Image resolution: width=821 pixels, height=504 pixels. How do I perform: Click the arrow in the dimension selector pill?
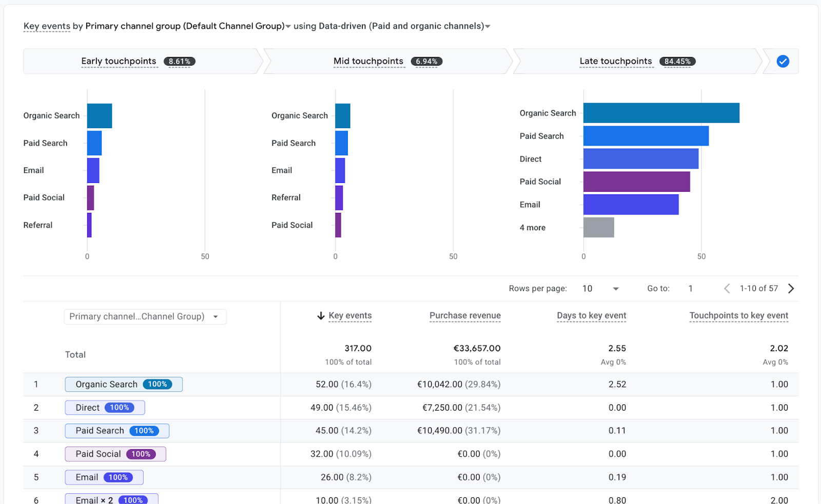pos(216,316)
